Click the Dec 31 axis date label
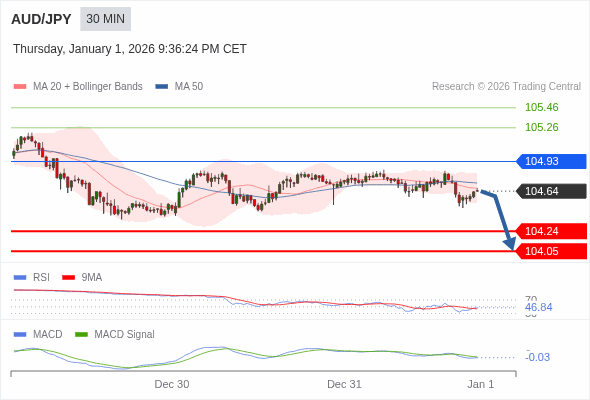The width and height of the screenshot is (590, 400). point(344,384)
